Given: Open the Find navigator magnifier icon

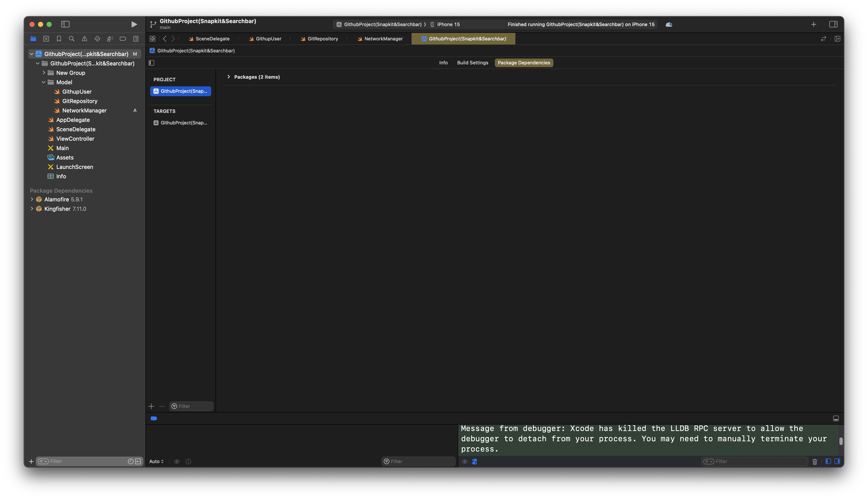Looking at the screenshot, I should [72, 39].
